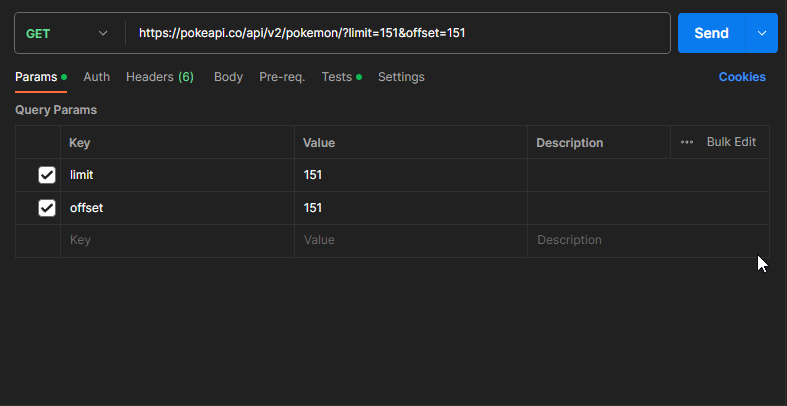Open the Auth tab
The height and width of the screenshot is (406, 787).
click(96, 77)
